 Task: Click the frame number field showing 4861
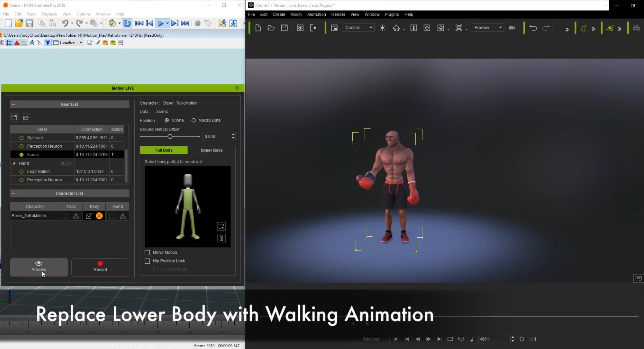tap(494, 339)
